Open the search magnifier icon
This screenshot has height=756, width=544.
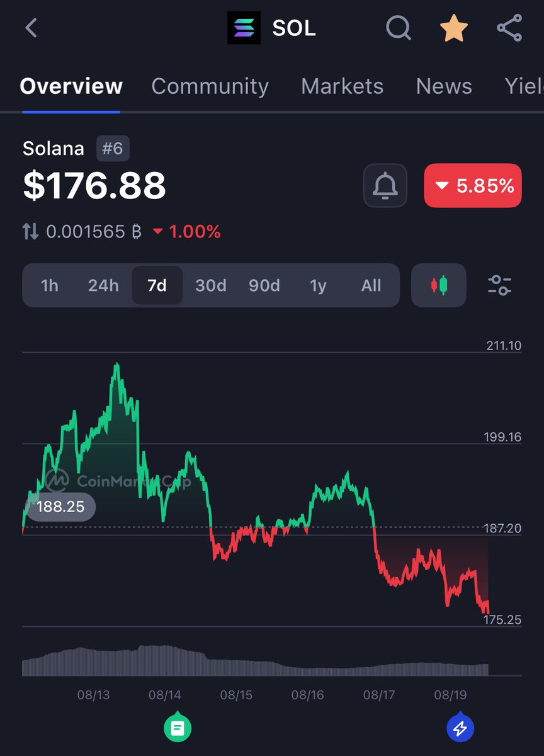[398, 28]
